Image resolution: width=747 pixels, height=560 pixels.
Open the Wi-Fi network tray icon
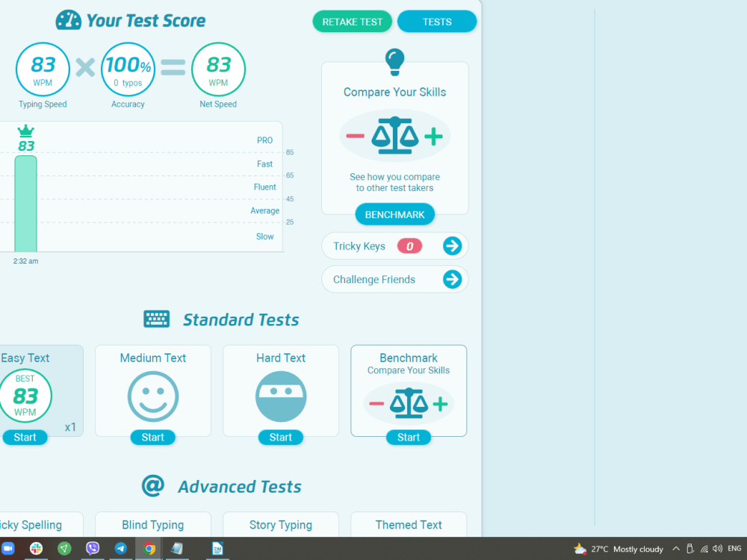coord(704,549)
